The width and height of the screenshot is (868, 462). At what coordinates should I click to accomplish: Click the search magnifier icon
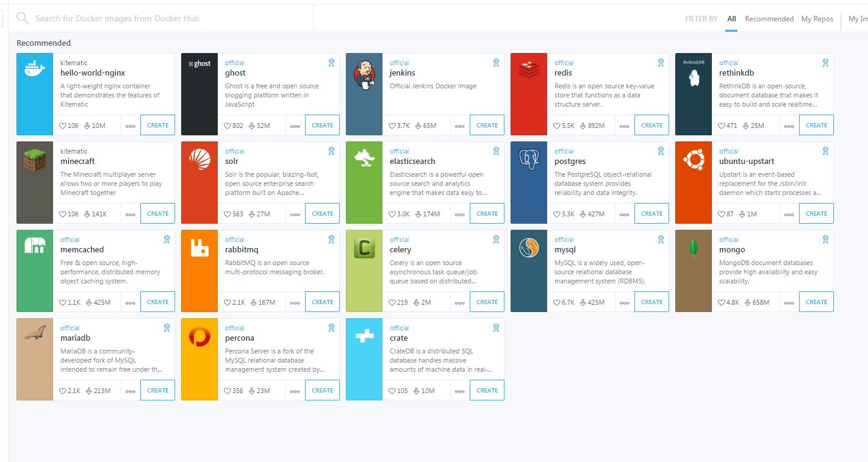(x=23, y=18)
